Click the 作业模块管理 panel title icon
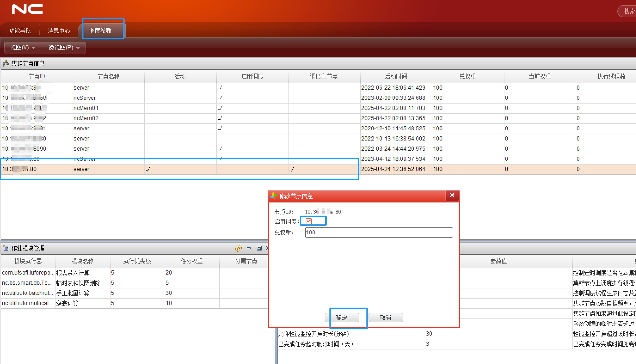 pos(6,248)
